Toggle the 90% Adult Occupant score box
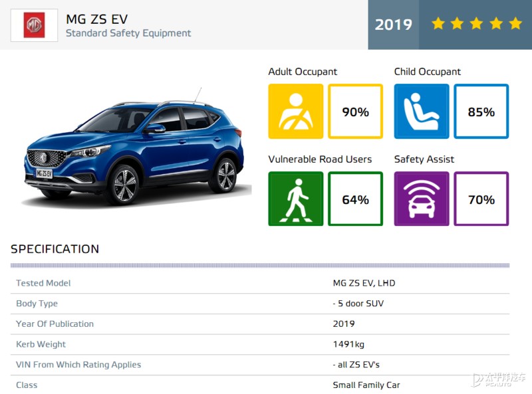The image size is (532, 394). [x=356, y=111]
